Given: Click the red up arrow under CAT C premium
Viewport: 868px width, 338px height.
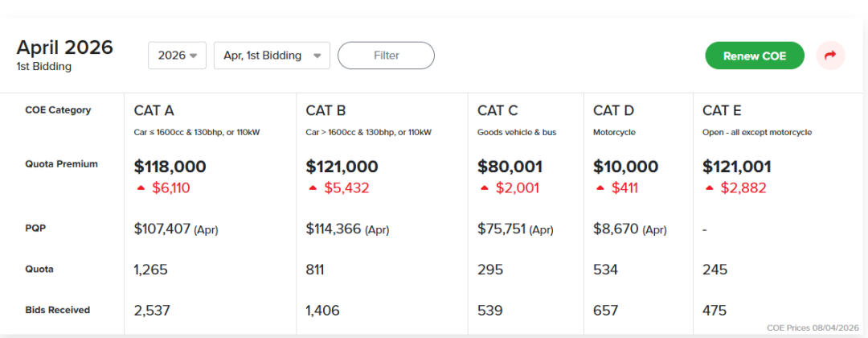Looking at the screenshot, I should (485, 188).
